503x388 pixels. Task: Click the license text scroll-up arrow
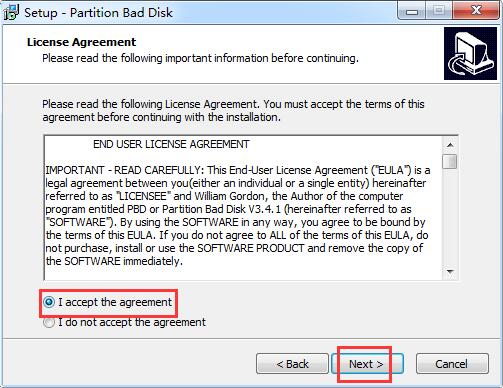[450, 145]
